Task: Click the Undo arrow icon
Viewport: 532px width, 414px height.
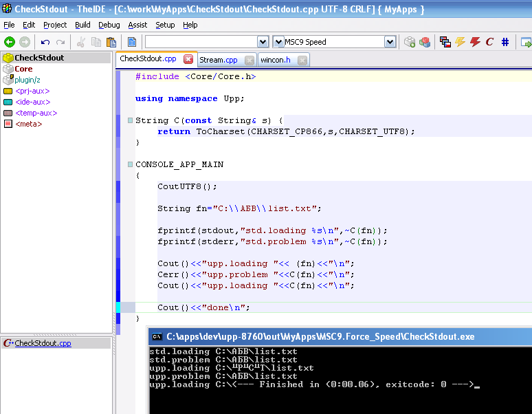Action: tap(45, 42)
